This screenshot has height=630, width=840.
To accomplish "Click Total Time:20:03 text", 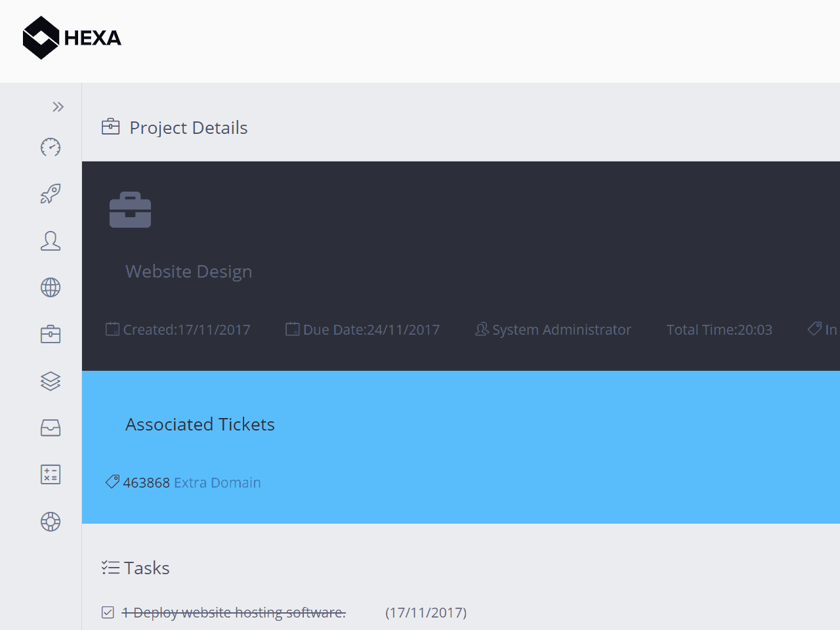I will coord(719,330).
